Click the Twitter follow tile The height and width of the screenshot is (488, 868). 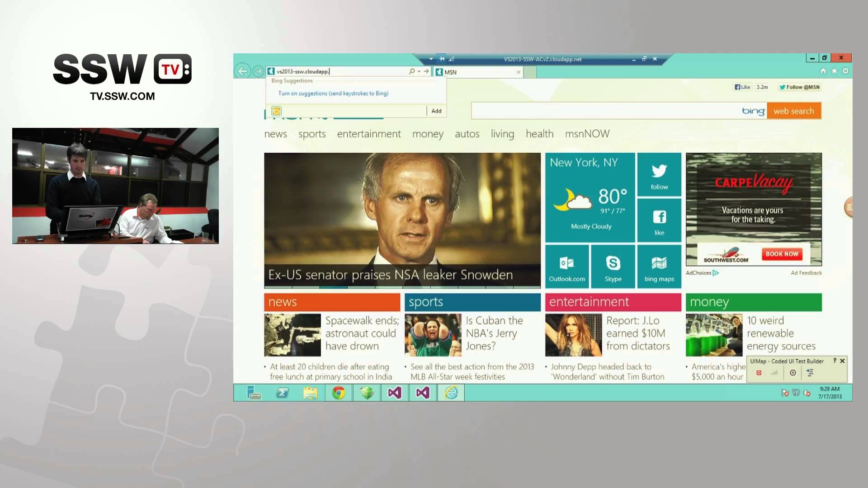coord(659,175)
